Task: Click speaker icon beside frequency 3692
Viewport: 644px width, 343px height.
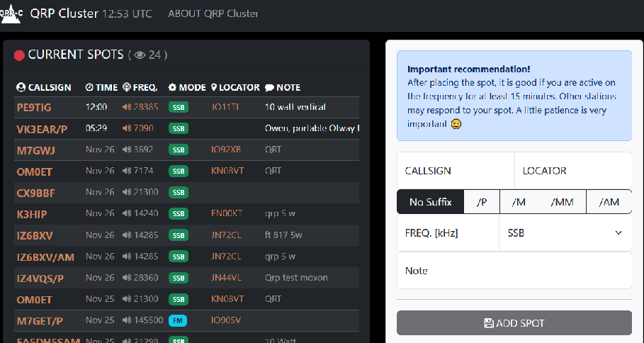Action: pyautogui.click(x=127, y=150)
